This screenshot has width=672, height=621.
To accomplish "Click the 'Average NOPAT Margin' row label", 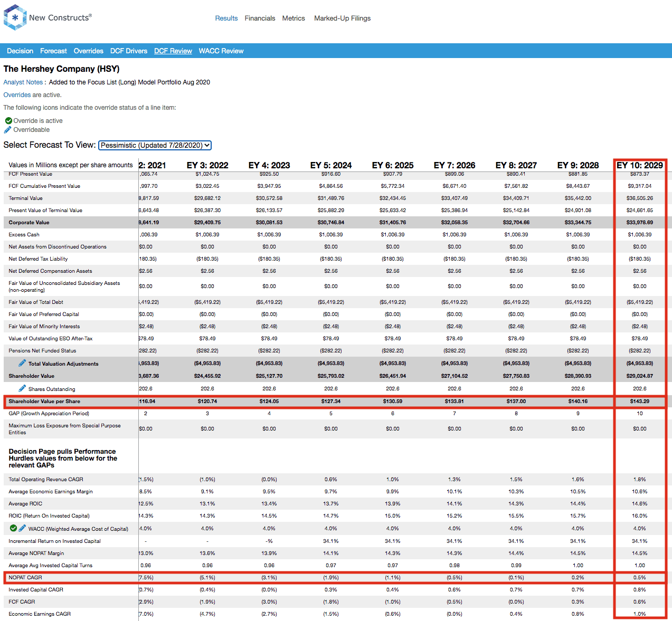I will 36,553.
